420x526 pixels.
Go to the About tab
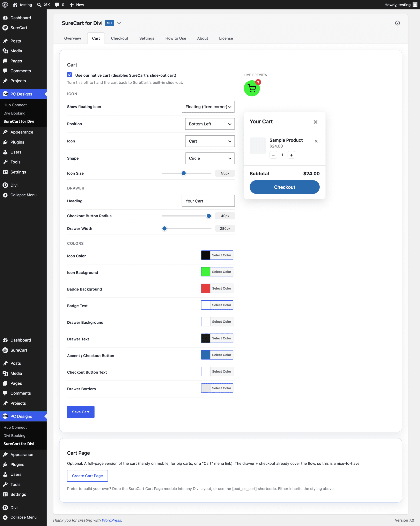click(x=202, y=38)
